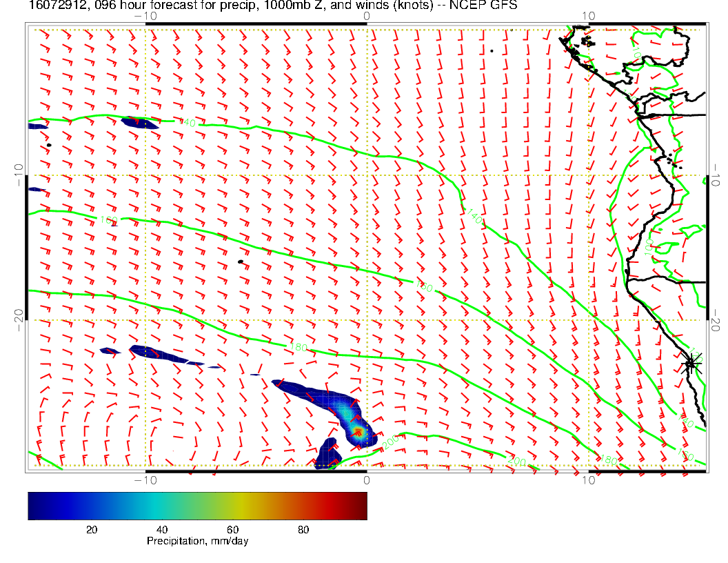Viewport: 728px width, 563px height.
Task: Click the 200 contour label beside the rain core
Action: point(390,442)
